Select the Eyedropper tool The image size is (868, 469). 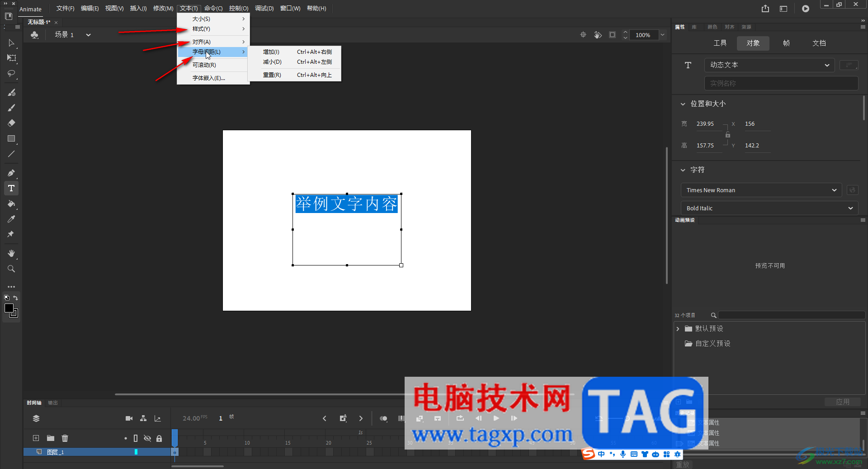pos(11,219)
